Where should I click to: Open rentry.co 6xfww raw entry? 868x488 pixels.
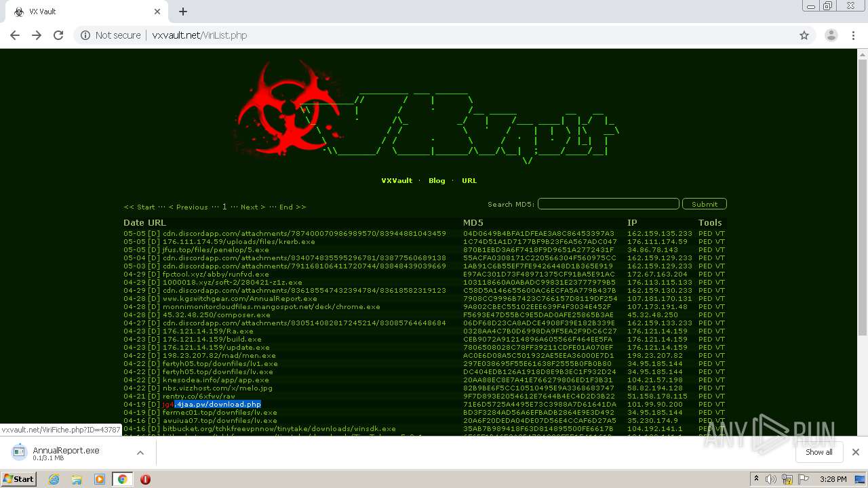(x=199, y=396)
